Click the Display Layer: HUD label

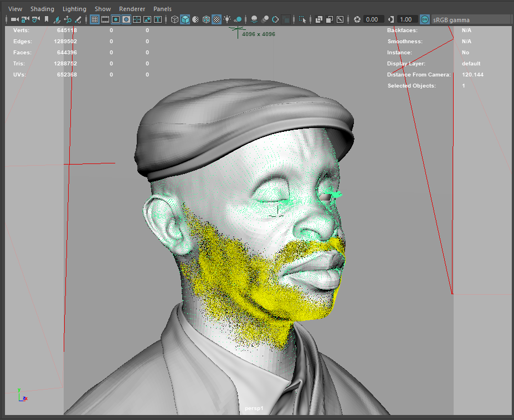tap(406, 64)
